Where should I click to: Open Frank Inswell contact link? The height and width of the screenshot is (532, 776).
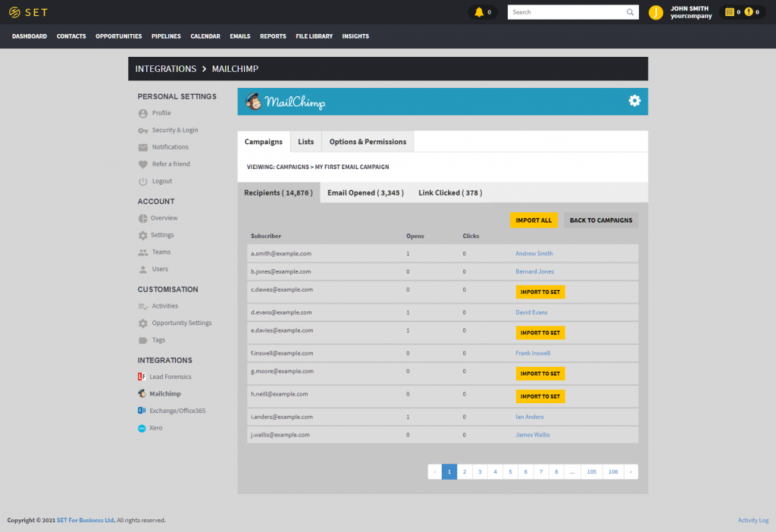pos(533,353)
